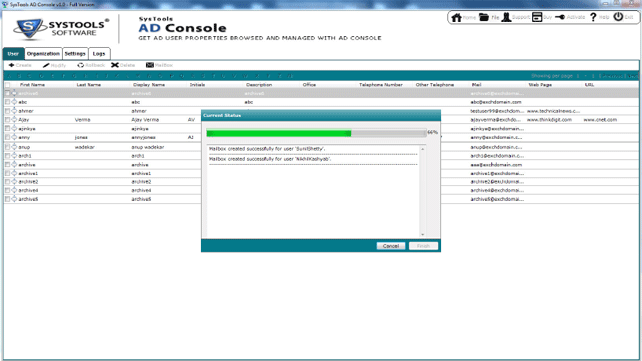Check the box for user anny
This screenshot has width=642, height=361.
click(7, 137)
